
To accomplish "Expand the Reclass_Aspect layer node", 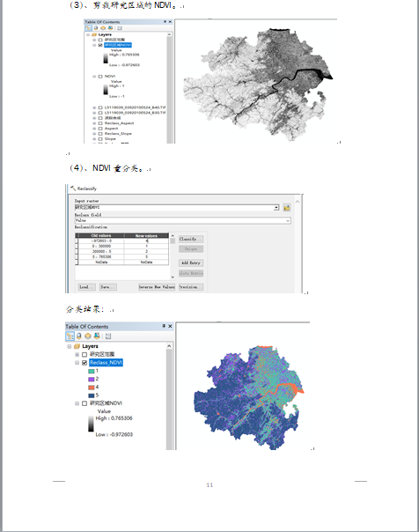I will pos(94,123).
